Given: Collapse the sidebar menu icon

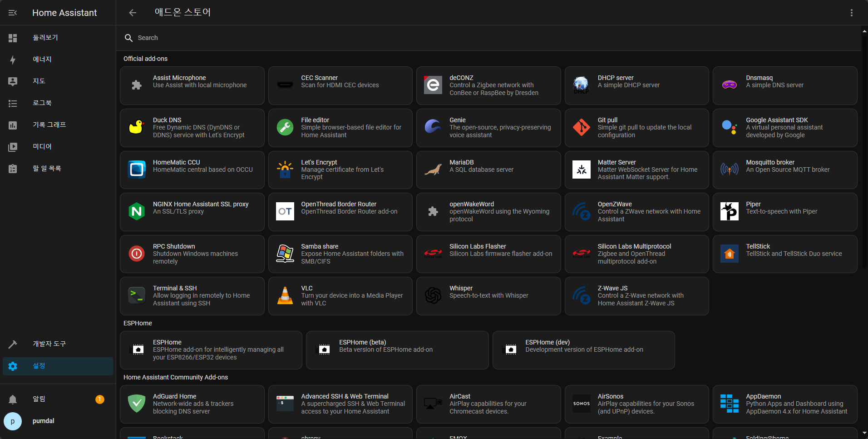Looking at the screenshot, I should tap(13, 13).
